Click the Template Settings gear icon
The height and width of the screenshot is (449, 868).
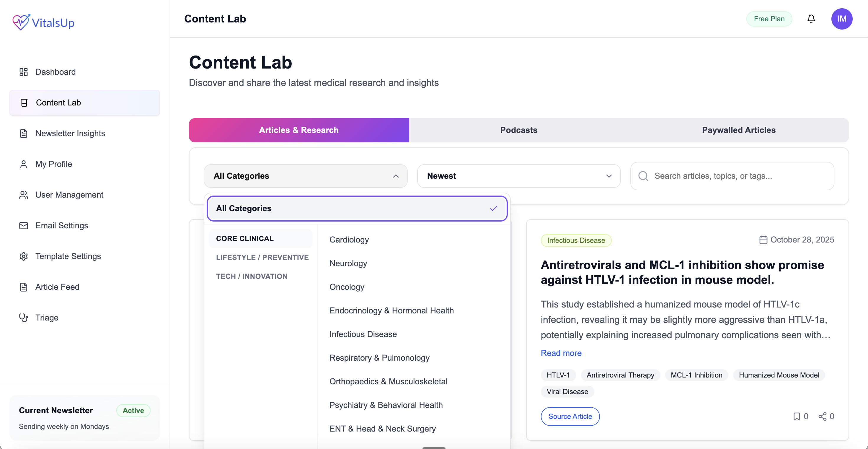coord(24,256)
